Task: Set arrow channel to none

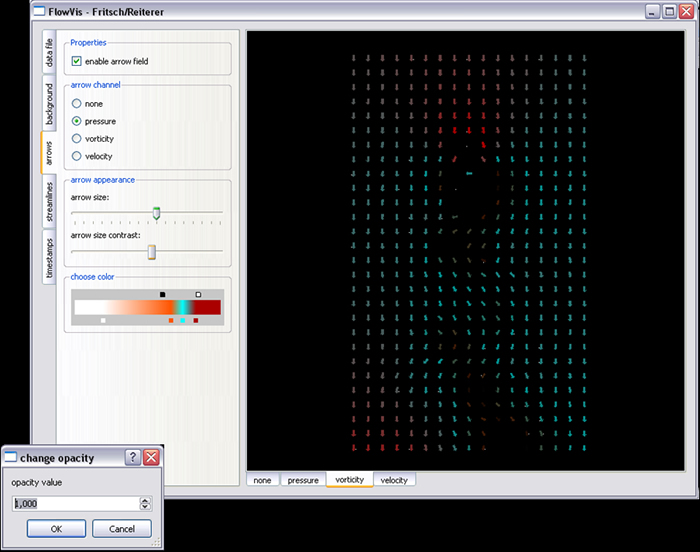Action: click(x=77, y=104)
